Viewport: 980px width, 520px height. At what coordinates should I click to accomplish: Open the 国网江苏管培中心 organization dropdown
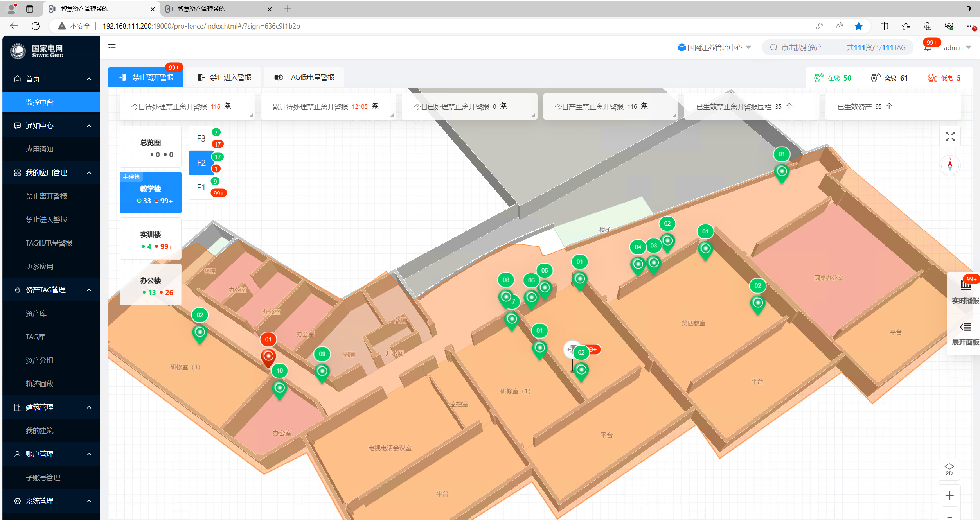point(714,47)
